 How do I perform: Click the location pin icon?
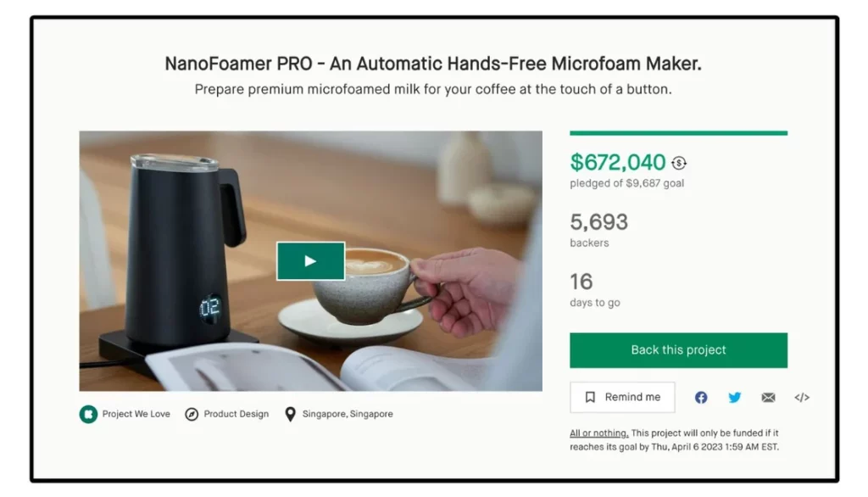click(290, 414)
